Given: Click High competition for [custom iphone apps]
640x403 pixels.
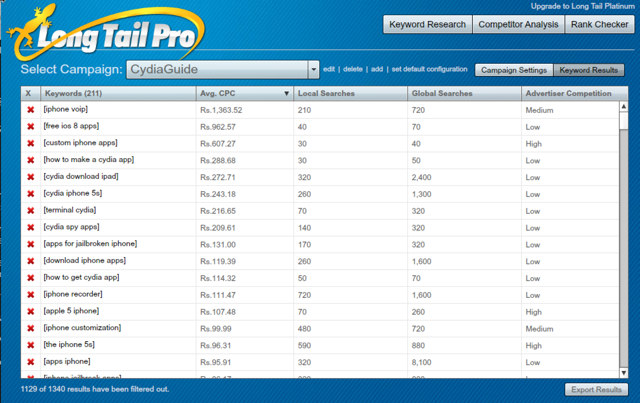Looking at the screenshot, I should [x=534, y=144].
